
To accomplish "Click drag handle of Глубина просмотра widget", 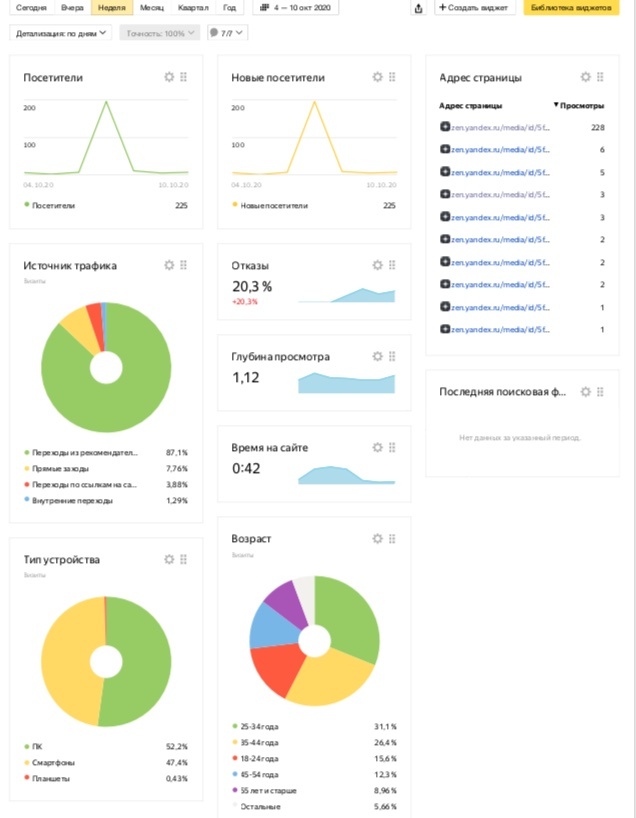I will point(392,356).
